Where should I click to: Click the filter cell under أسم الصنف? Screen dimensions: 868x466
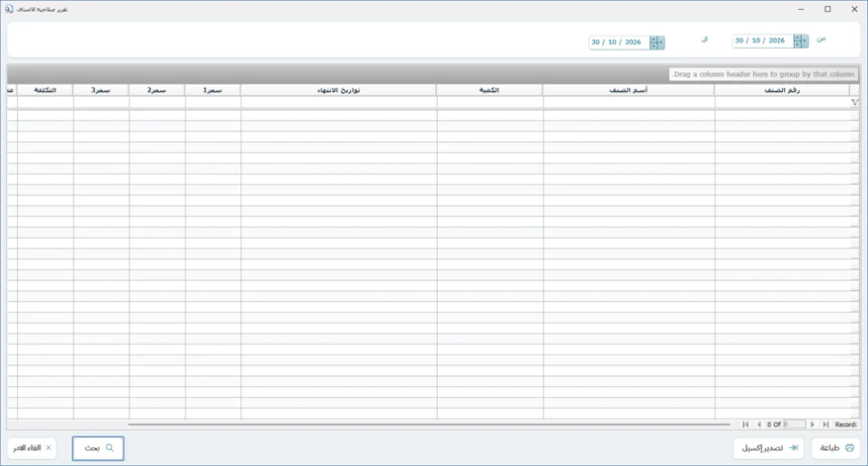pyautogui.click(x=629, y=102)
